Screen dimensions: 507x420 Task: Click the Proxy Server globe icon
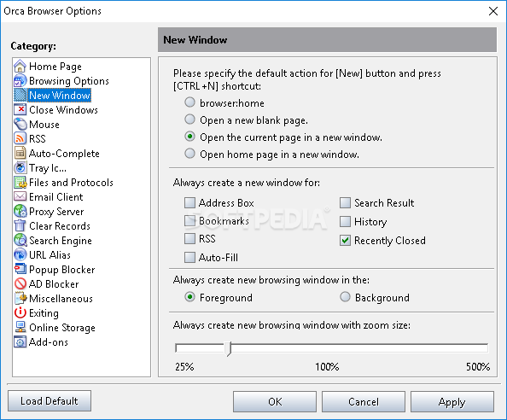(20, 211)
